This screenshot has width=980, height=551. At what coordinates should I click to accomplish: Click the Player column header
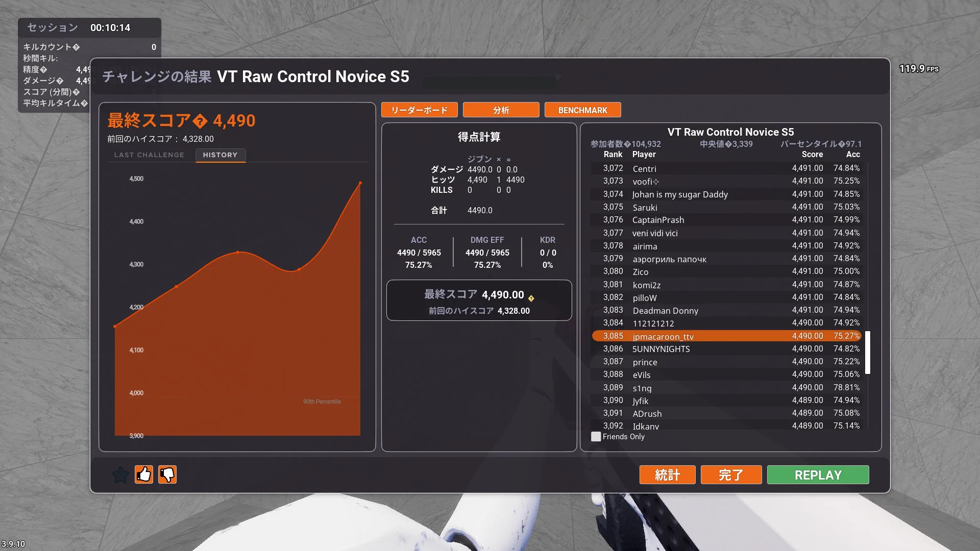644,155
